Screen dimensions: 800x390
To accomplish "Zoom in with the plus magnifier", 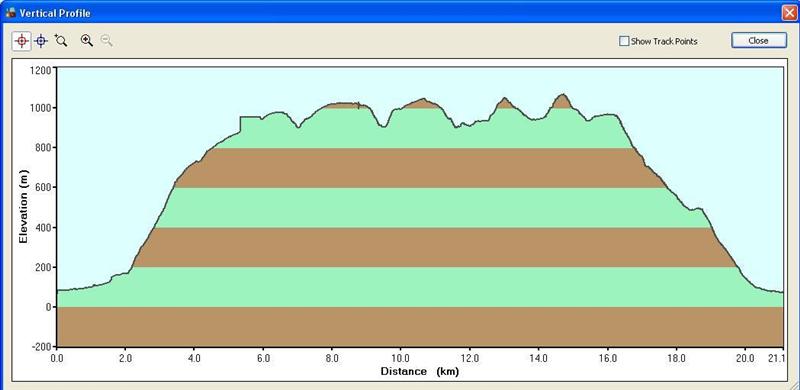I will pos(87,41).
